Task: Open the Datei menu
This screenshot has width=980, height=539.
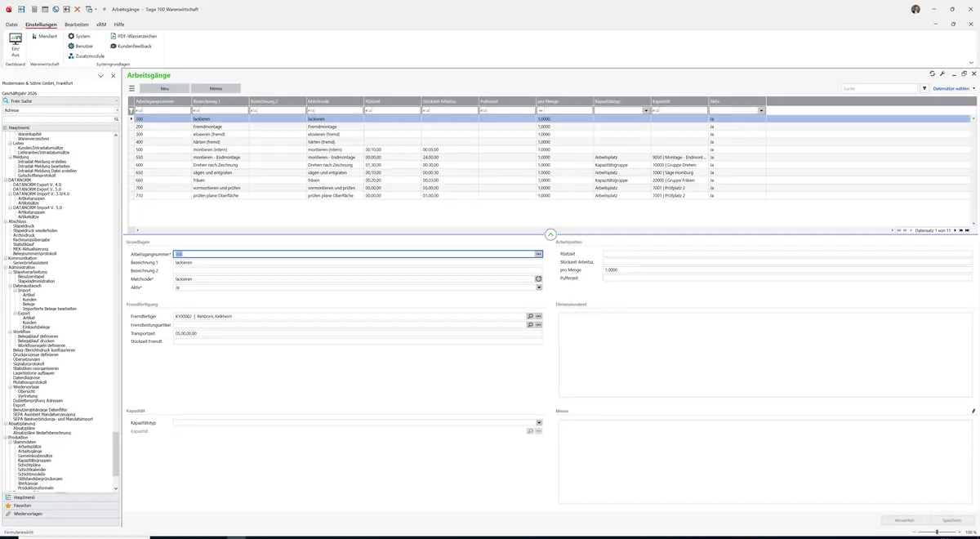Action: click(11, 24)
